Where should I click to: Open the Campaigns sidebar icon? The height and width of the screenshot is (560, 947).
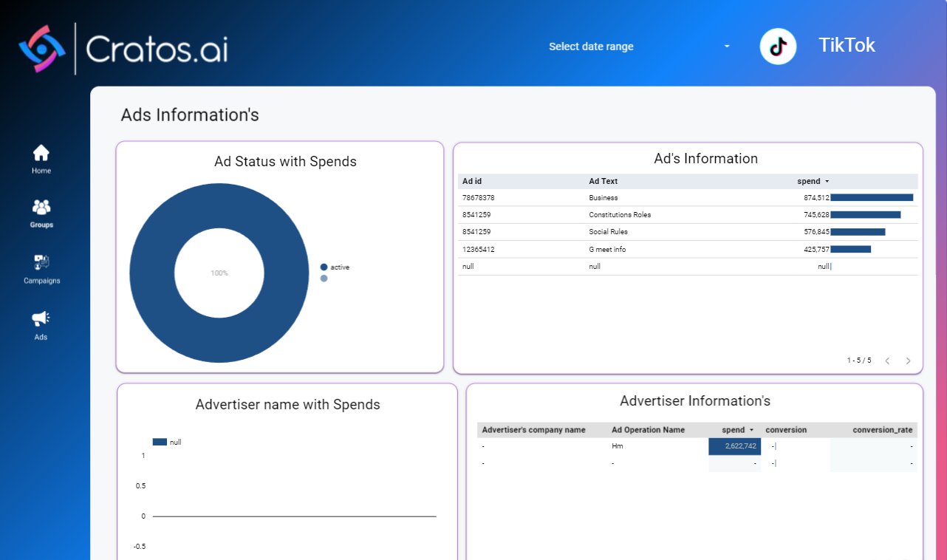pyautogui.click(x=41, y=262)
